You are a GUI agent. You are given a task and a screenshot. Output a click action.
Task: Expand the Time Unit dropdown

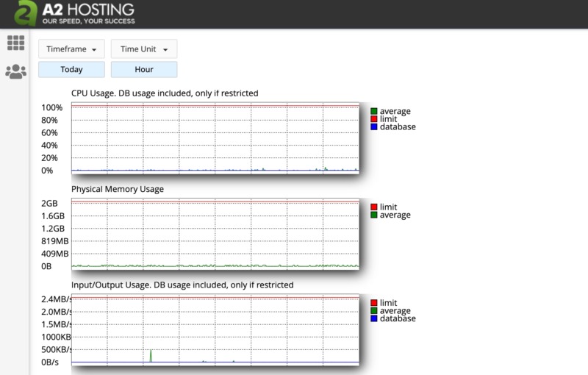coord(144,49)
